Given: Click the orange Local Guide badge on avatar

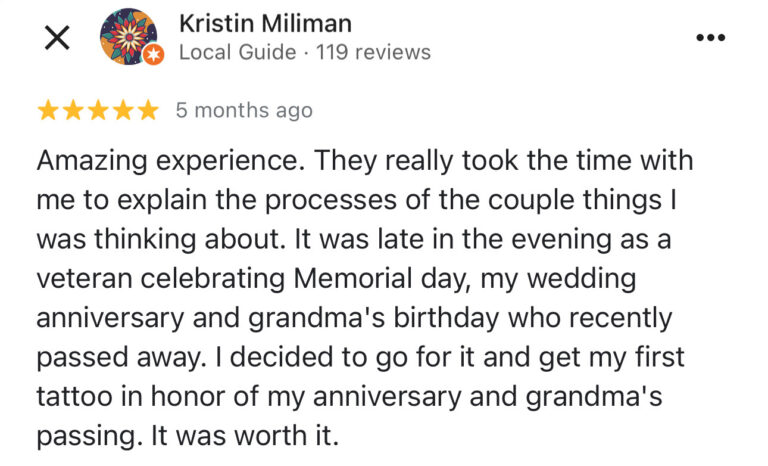Looking at the screenshot, I should point(153,56).
